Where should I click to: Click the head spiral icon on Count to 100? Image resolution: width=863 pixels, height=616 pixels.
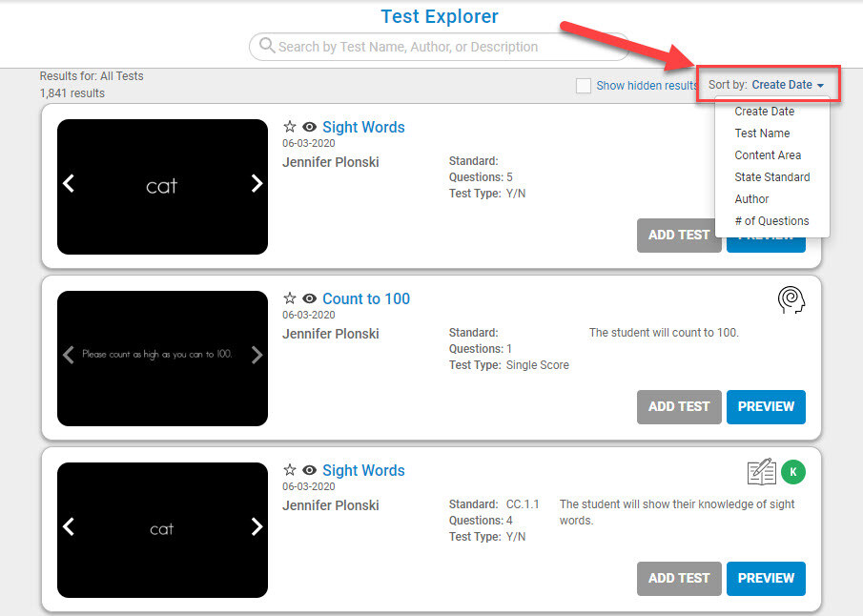791,300
